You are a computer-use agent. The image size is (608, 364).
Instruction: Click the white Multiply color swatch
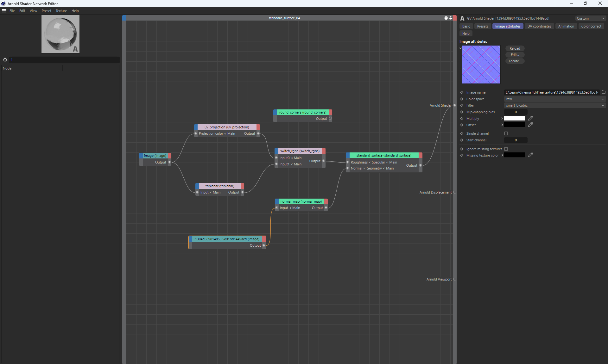(514, 118)
